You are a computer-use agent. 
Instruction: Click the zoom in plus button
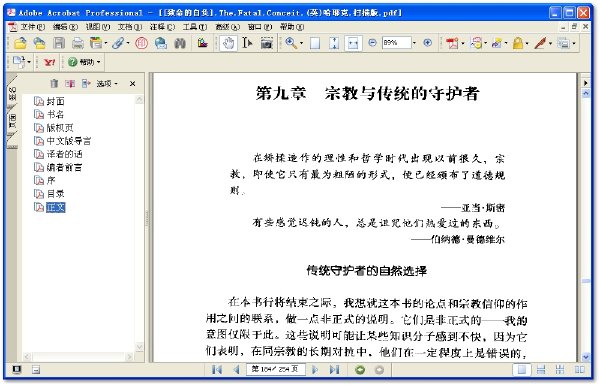(428, 43)
